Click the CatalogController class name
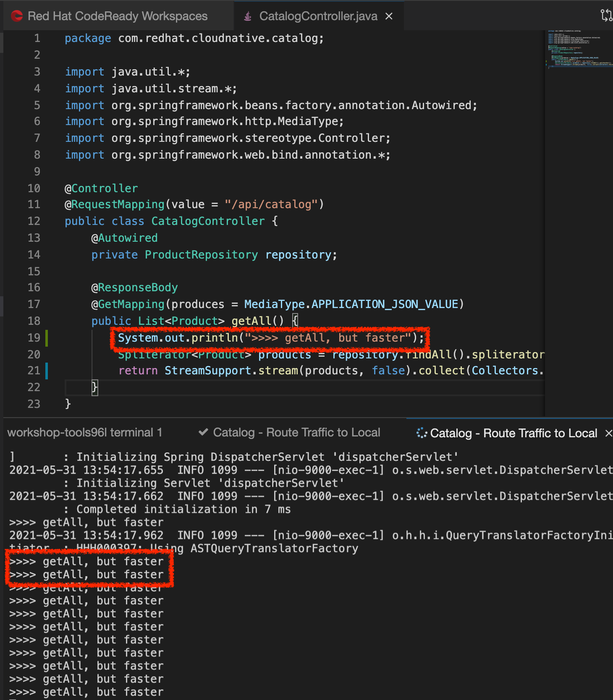Viewport: 613px width, 700px height. click(x=208, y=221)
